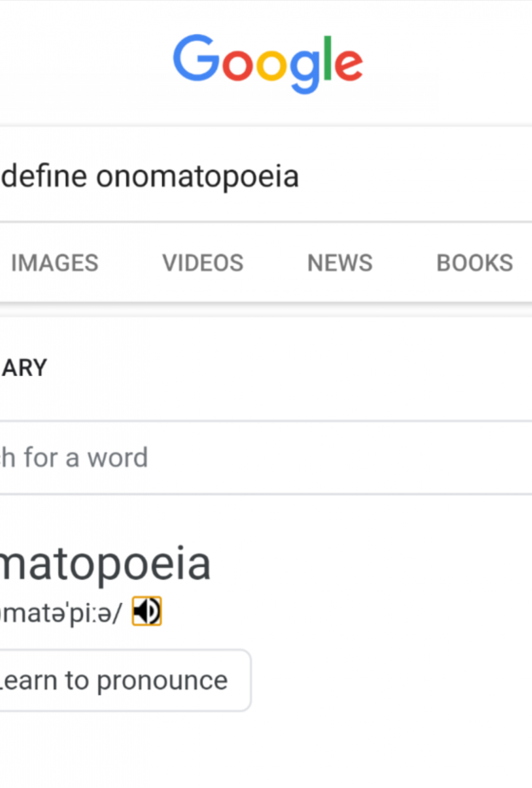Click empty search box area after the query
The height and width of the screenshot is (788, 532).
click(x=418, y=177)
